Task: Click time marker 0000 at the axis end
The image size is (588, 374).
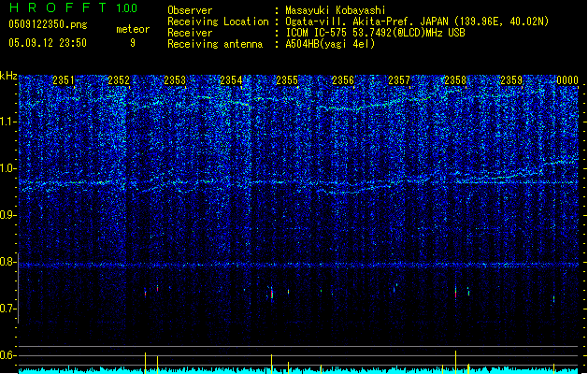Action: [567, 80]
